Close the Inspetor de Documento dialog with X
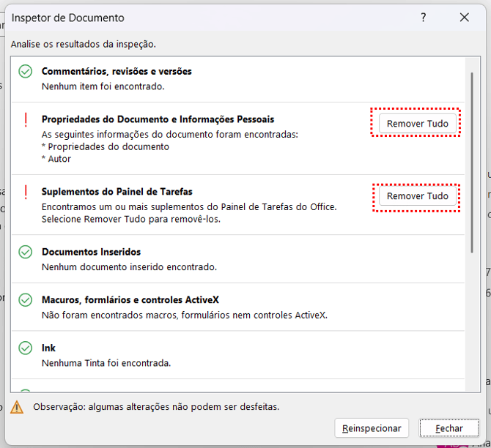Viewport: 491px width, 448px height. pos(464,18)
